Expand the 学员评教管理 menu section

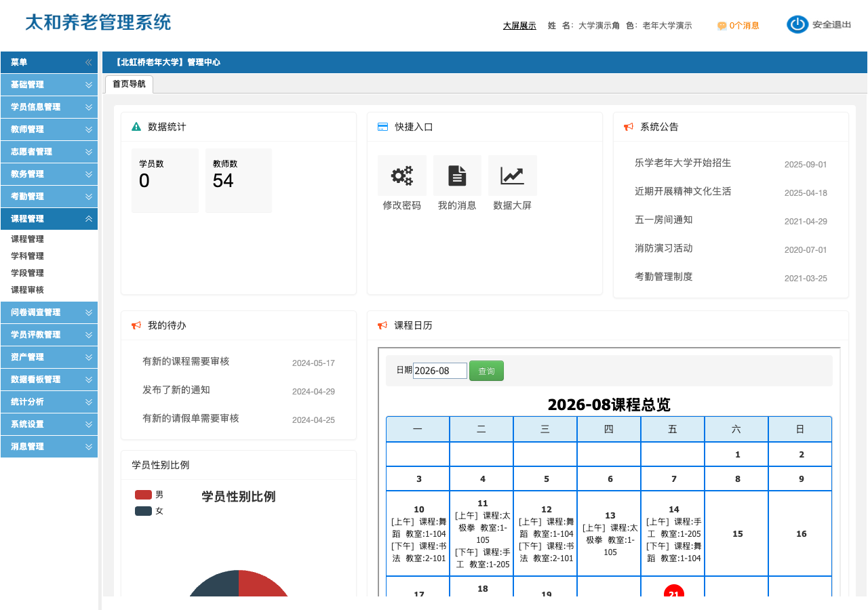click(49, 335)
